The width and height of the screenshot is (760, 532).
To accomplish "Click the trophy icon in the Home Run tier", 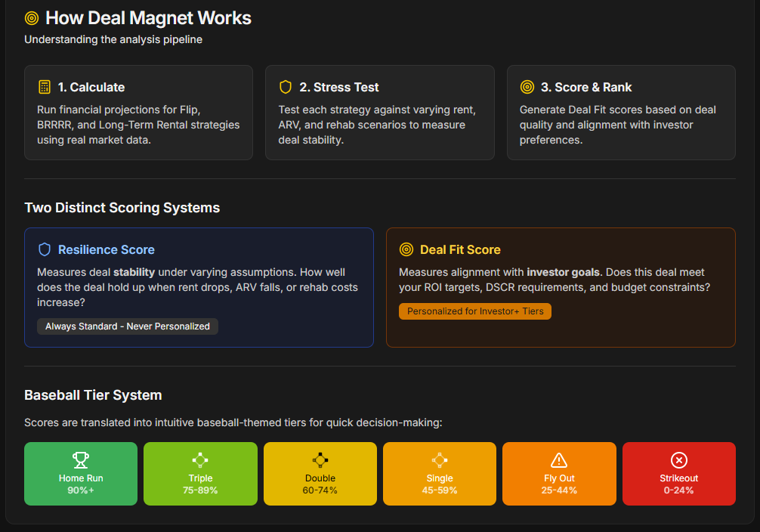I will click(x=81, y=459).
